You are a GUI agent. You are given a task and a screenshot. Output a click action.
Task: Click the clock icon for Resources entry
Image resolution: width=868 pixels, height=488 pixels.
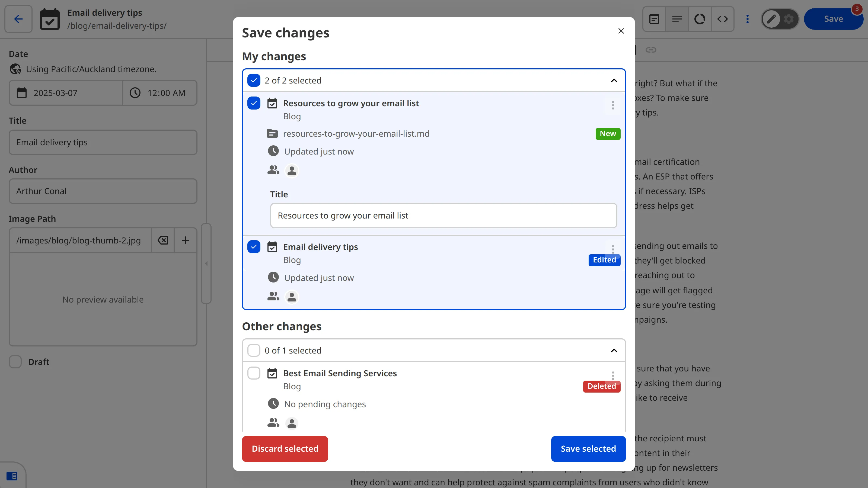coord(273,151)
